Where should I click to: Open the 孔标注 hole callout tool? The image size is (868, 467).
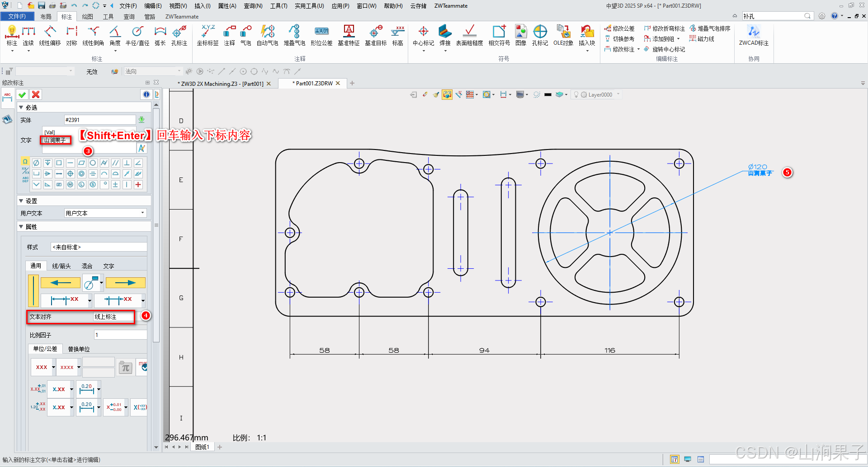click(x=179, y=36)
